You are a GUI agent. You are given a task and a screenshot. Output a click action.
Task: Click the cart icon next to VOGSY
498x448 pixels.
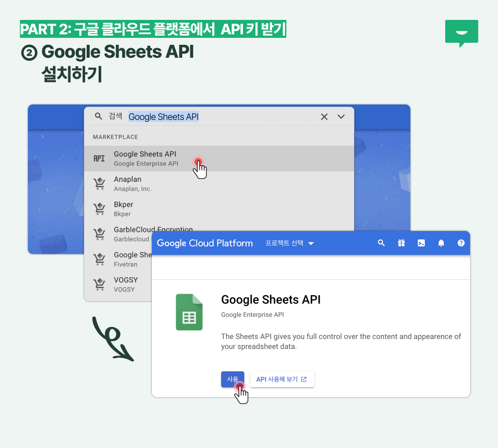click(x=100, y=284)
